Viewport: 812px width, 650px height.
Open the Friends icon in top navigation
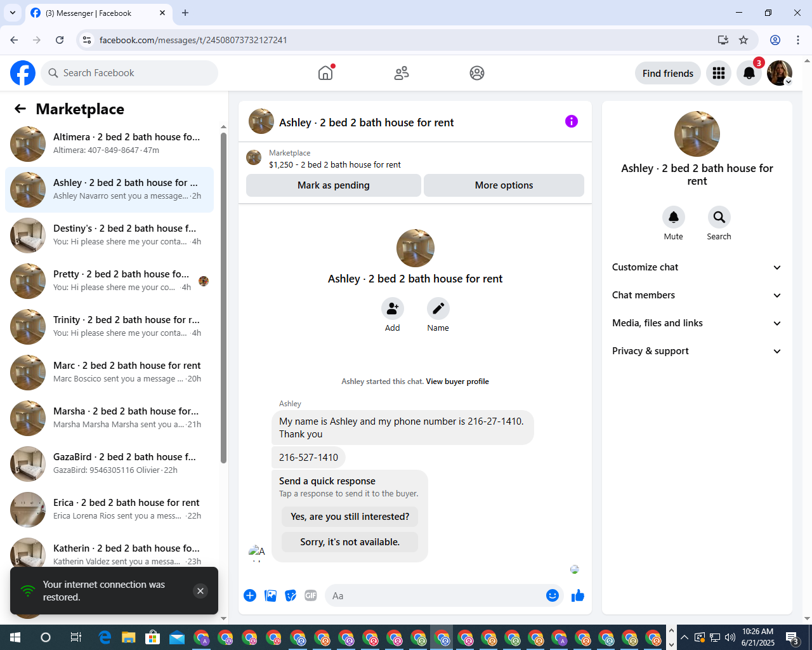[402, 73]
